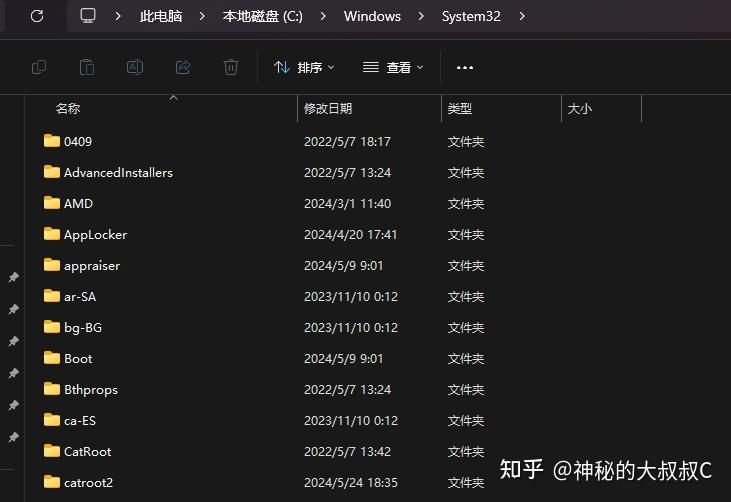Screen dimensions: 731x502
Task: Click the refresh button in address bar
Action: [37, 16]
